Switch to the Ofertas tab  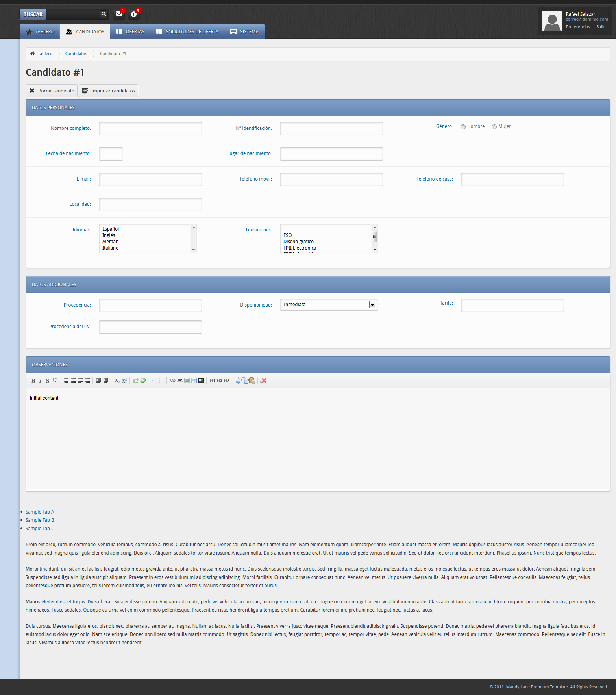pos(130,32)
